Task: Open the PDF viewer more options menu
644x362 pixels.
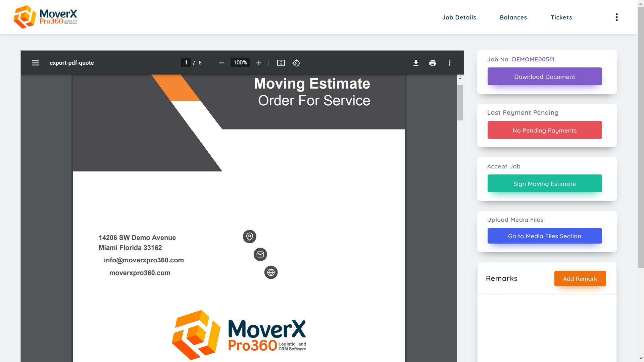Action: coord(449,63)
